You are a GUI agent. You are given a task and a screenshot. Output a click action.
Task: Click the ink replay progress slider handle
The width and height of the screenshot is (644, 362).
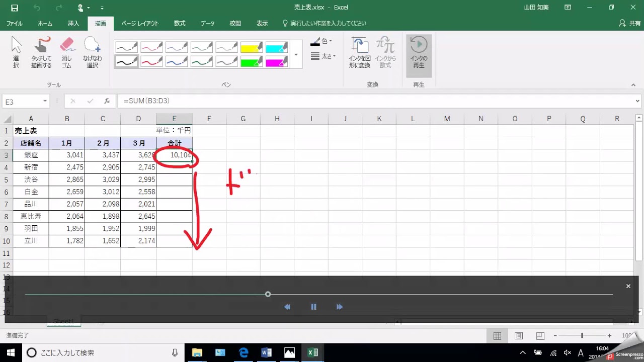(x=268, y=294)
